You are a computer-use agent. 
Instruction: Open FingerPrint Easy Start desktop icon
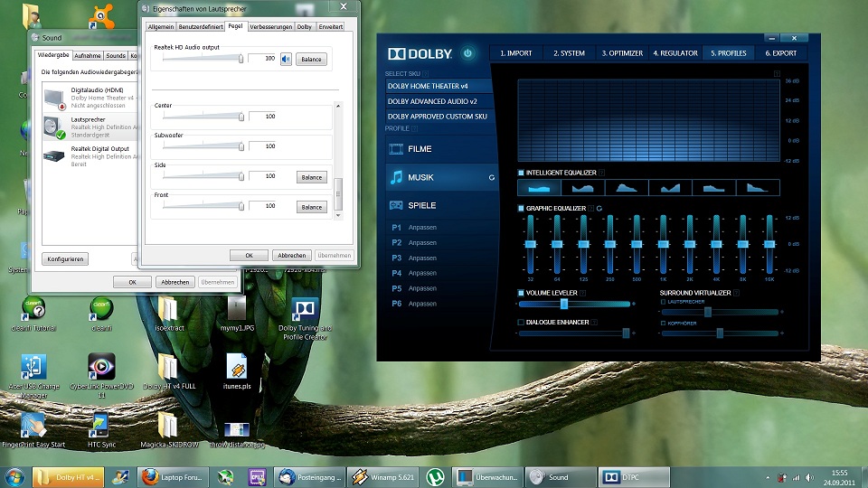pos(33,430)
